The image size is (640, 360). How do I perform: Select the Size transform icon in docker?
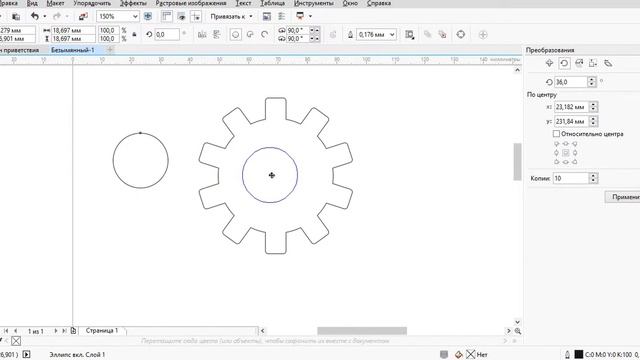(593, 63)
